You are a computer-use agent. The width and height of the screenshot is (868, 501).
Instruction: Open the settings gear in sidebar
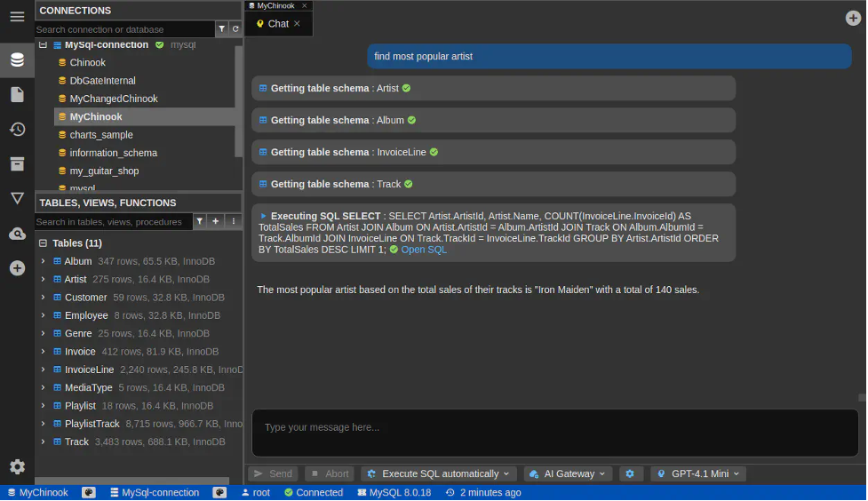click(17, 466)
